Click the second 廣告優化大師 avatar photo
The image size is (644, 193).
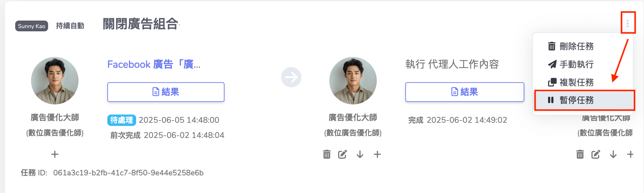353,81
